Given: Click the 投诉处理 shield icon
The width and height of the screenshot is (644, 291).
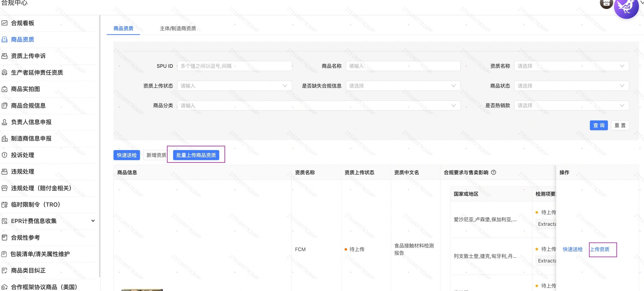Looking at the screenshot, I should point(5,155).
